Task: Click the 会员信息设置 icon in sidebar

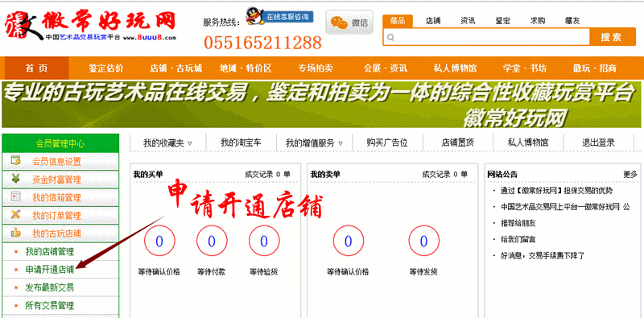Action: [15, 161]
